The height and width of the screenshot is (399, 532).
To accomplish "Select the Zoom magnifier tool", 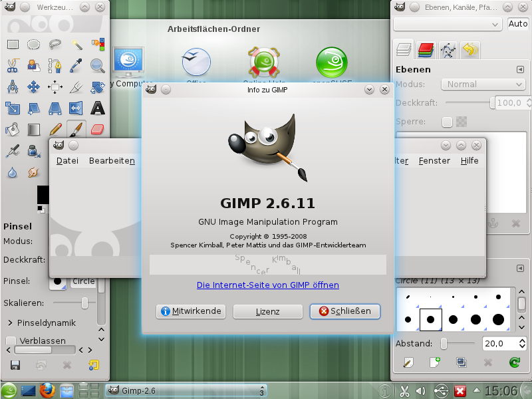I will tap(98, 65).
